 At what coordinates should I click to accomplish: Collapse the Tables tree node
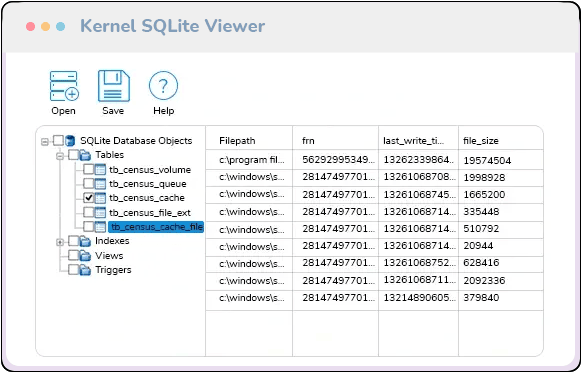point(60,156)
